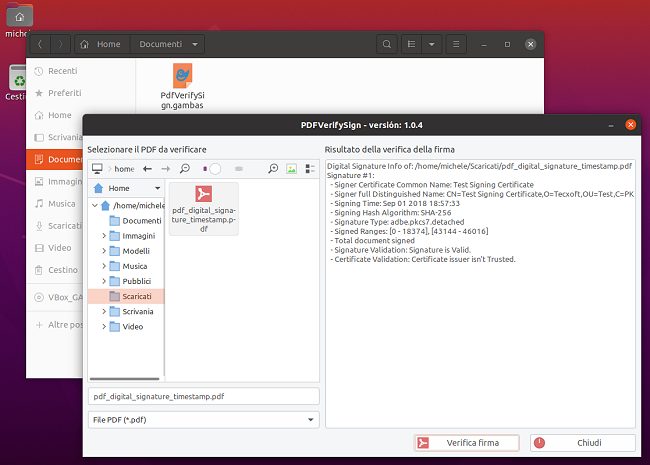Click the search icon in the Files window
Screen dimensions: 650x465
[387, 44]
